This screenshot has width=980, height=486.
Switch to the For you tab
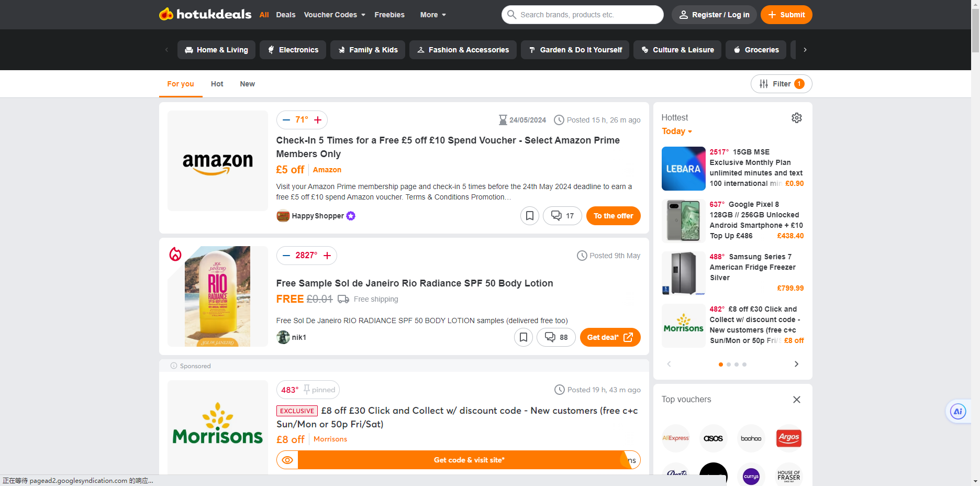pos(181,84)
